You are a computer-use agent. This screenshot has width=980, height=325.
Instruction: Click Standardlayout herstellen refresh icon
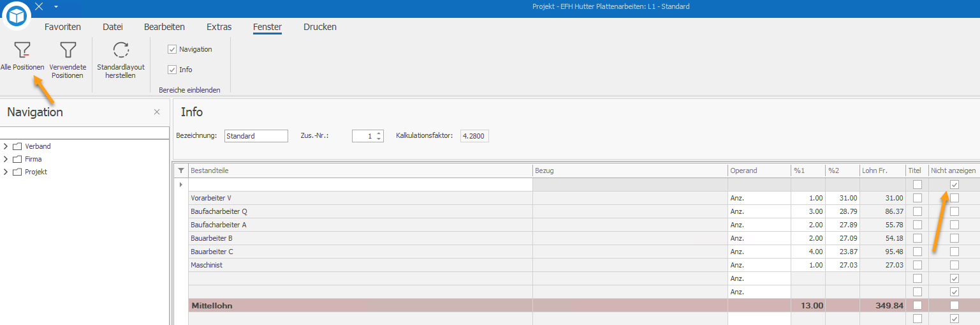121,50
